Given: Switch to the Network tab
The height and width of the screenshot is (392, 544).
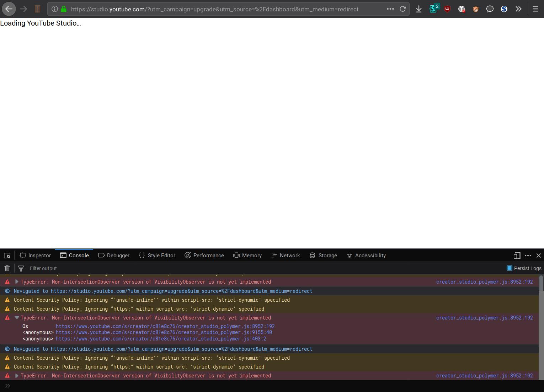Looking at the screenshot, I should click(x=286, y=256).
